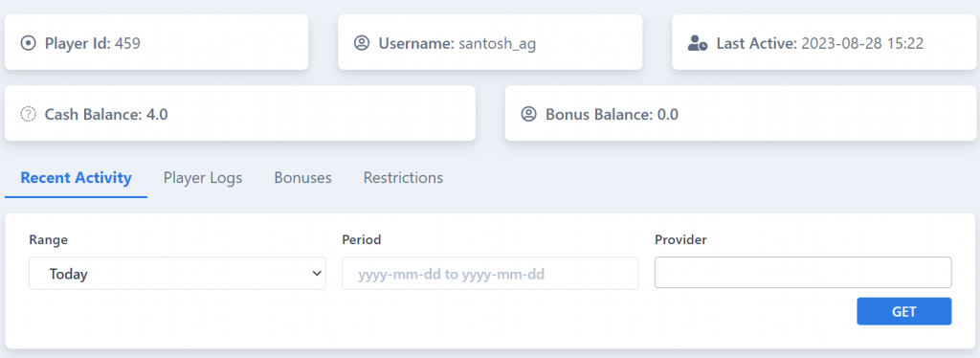Open the Bonuses tab
This screenshot has height=358, width=980.
coord(302,178)
